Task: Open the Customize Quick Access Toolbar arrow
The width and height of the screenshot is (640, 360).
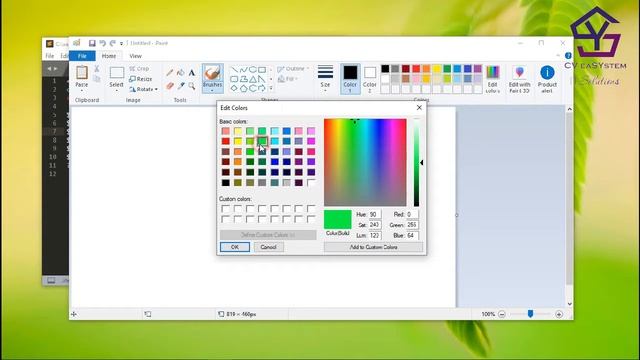Action: [x=121, y=43]
